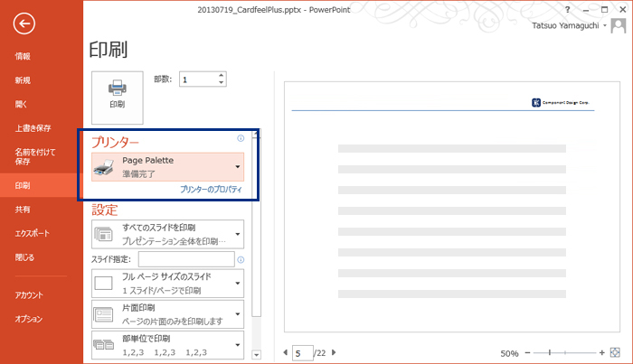Go back using the circled arrow
Image resolution: width=633 pixels, height=364 pixels.
tap(24, 23)
